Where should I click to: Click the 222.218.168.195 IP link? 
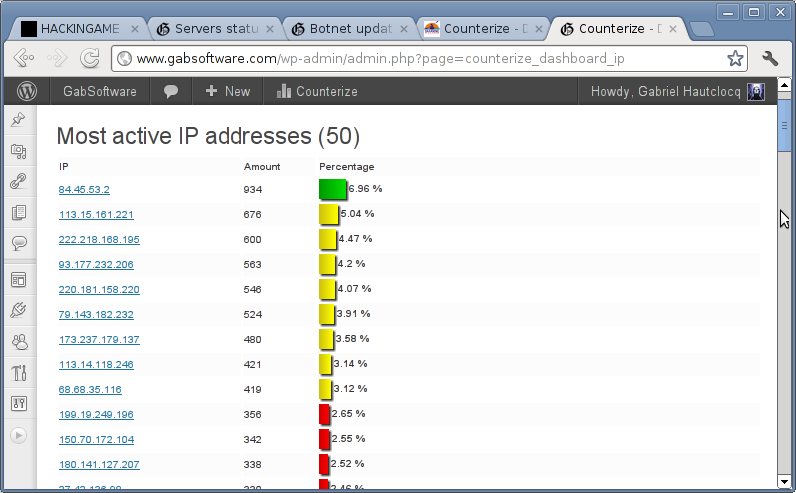click(x=99, y=239)
